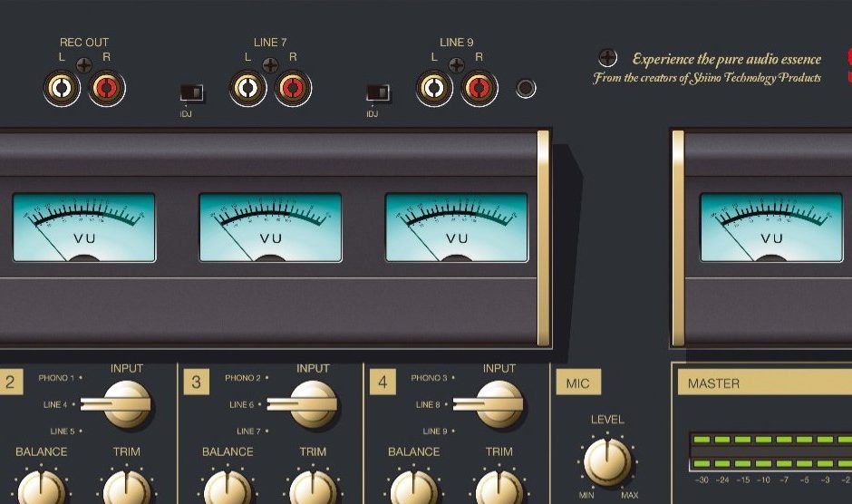
Task: Adjust the MIC LEVEL knob
Action: point(607,460)
